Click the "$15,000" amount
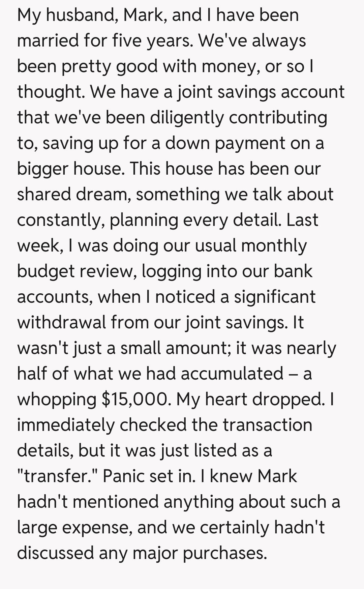Screen dimensions: 364x589 pos(135,399)
